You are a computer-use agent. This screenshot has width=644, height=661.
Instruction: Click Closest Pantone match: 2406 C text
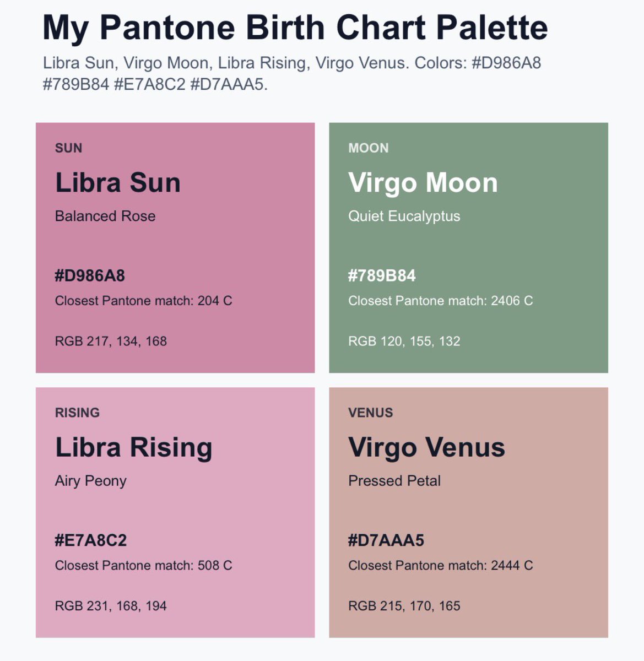pos(441,301)
